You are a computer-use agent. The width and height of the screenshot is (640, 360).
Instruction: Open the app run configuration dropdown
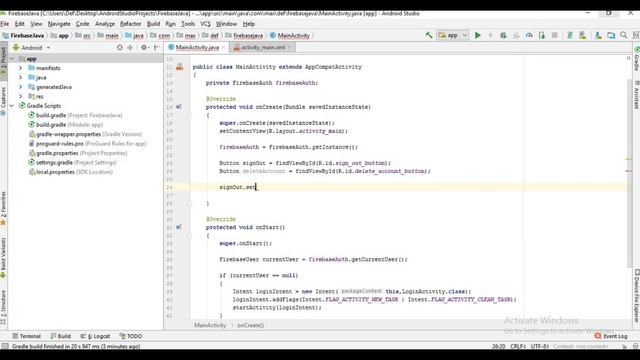click(x=453, y=36)
